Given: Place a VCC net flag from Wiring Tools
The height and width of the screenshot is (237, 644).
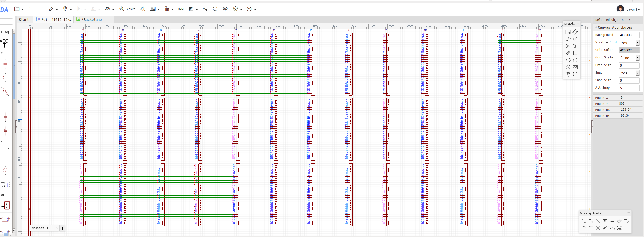Looking at the screenshot, I should click(584, 228).
